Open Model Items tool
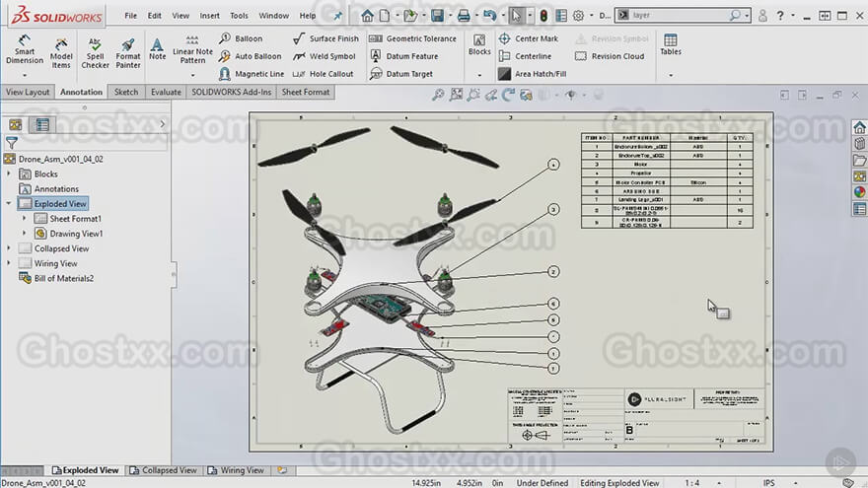The width and height of the screenshot is (868, 488). coord(61,53)
